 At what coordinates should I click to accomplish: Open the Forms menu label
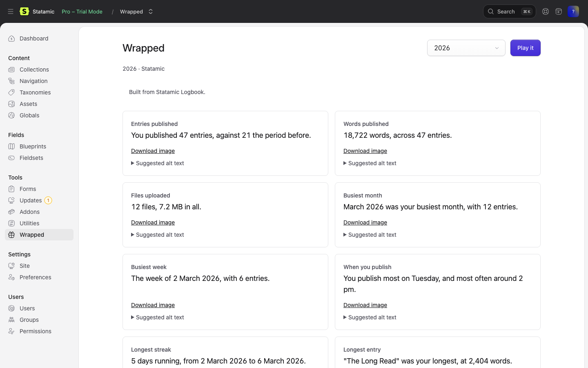coord(28,189)
